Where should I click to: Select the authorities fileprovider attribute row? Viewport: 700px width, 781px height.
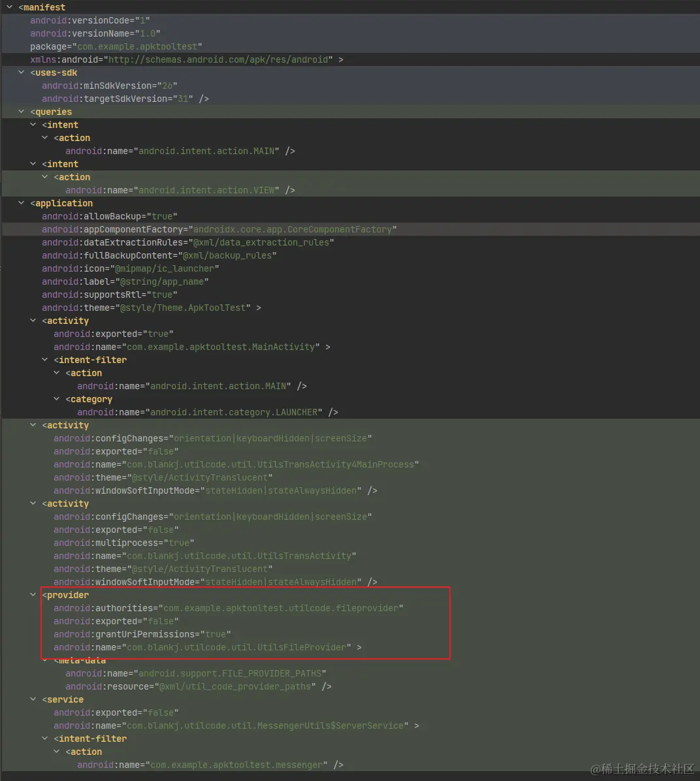coord(350,608)
